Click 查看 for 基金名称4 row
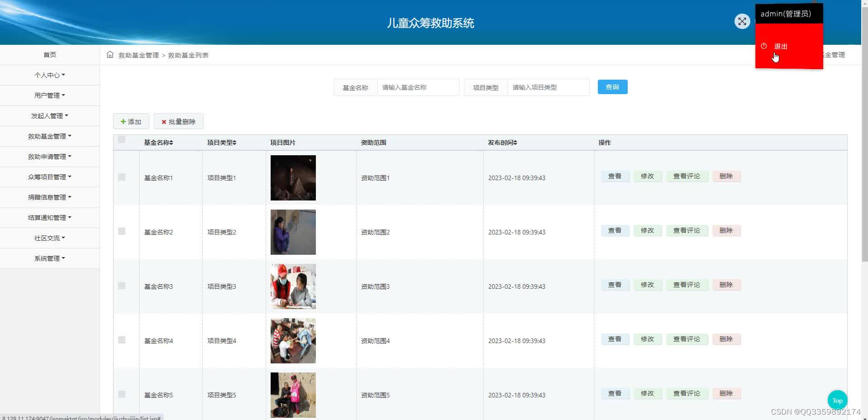The width and height of the screenshot is (868, 420). 615,339
